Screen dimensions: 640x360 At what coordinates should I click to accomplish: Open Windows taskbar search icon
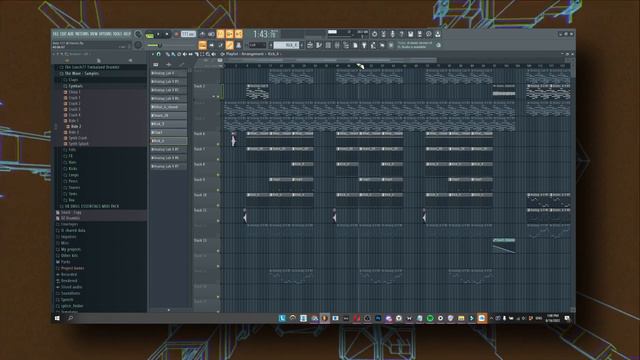[70, 318]
